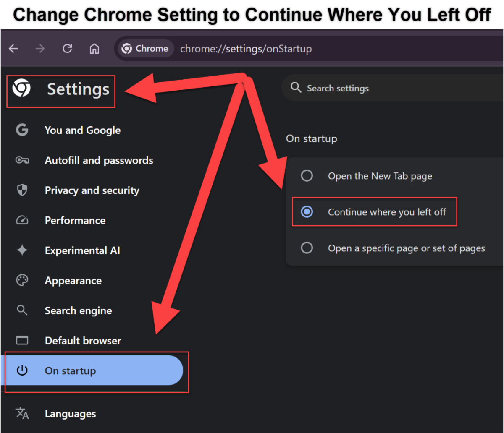Click the magnifier icon in Search settings
This screenshot has width=504, height=433.
click(x=296, y=88)
